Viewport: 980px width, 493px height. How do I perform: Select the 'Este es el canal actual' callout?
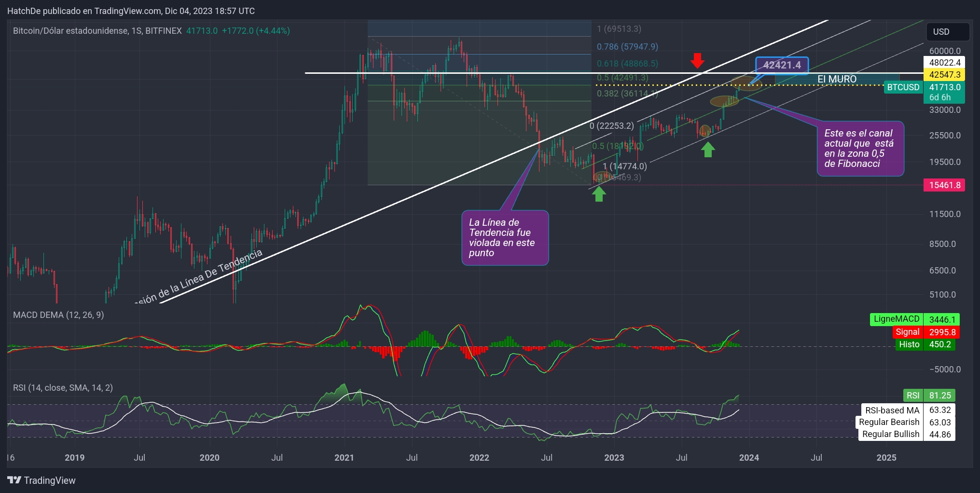pyautogui.click(x=860, y=149)
